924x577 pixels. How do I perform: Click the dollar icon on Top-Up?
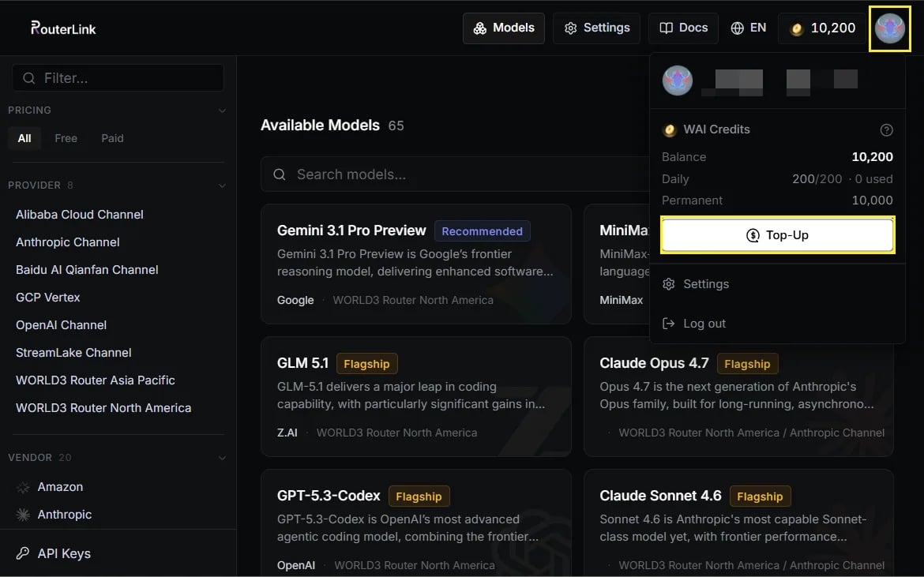pyautogui.click(x=753, y=235)
